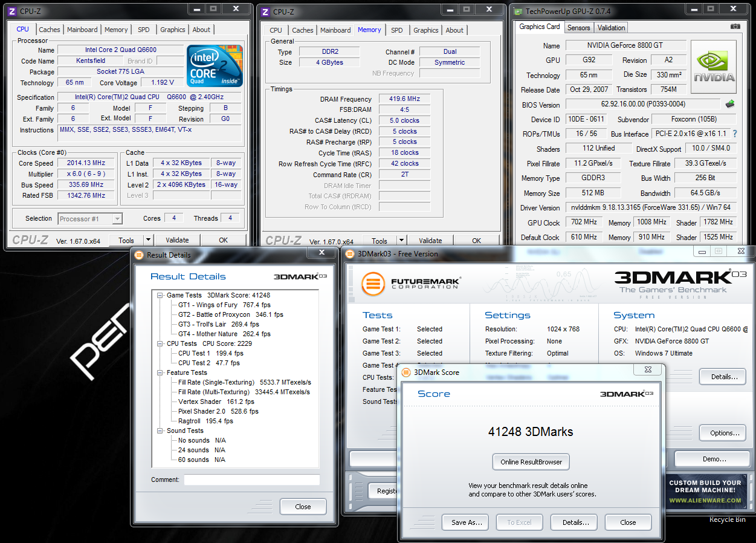Take a GPU-Z screenshot with camera icon
756x543 pixels.
[735, 27]
